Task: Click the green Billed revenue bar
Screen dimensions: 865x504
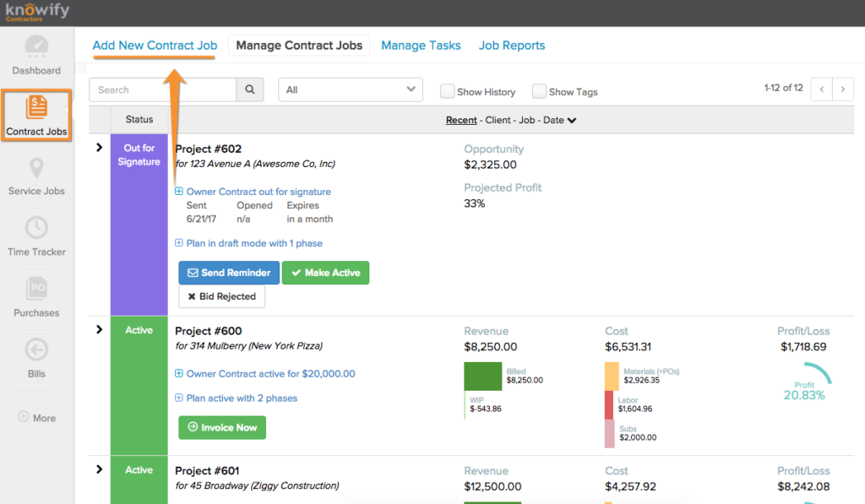Action: (483, 377)
